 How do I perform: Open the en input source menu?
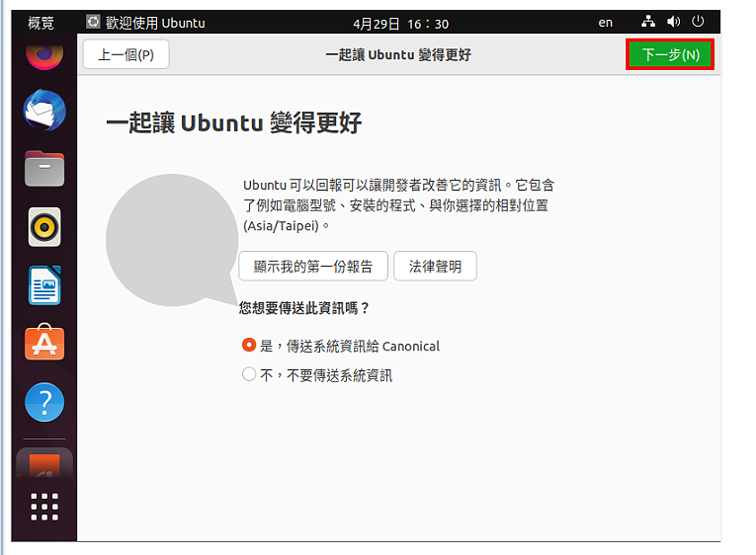(606, 23)
